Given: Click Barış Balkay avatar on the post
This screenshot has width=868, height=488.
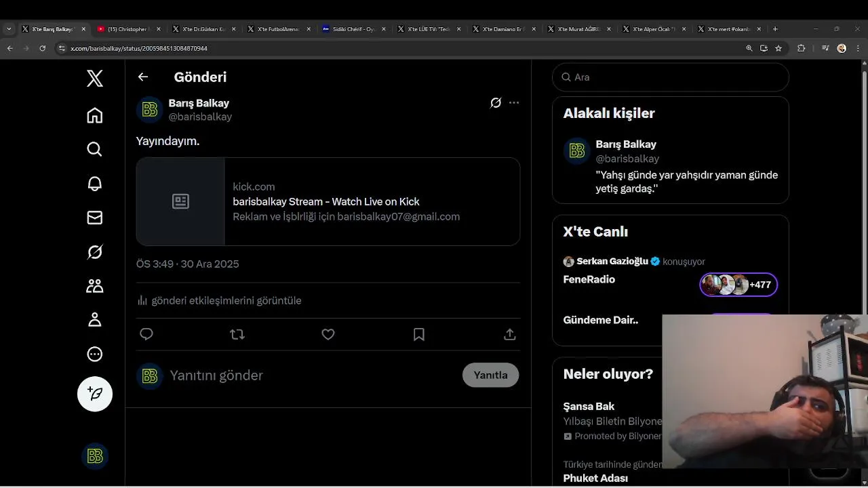Looking at the screenshot, I should click(150, 110).
